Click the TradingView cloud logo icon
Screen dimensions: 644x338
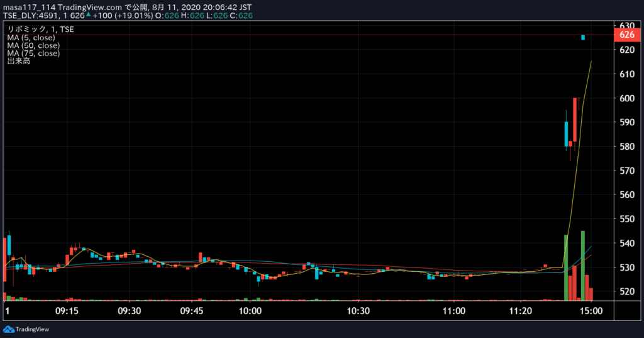[x=9, y=329]
